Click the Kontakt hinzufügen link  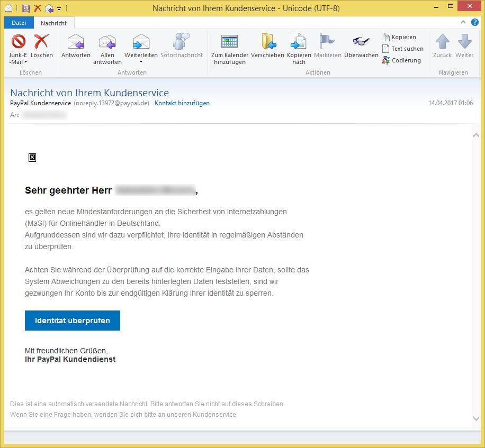(x=182, y=103)
